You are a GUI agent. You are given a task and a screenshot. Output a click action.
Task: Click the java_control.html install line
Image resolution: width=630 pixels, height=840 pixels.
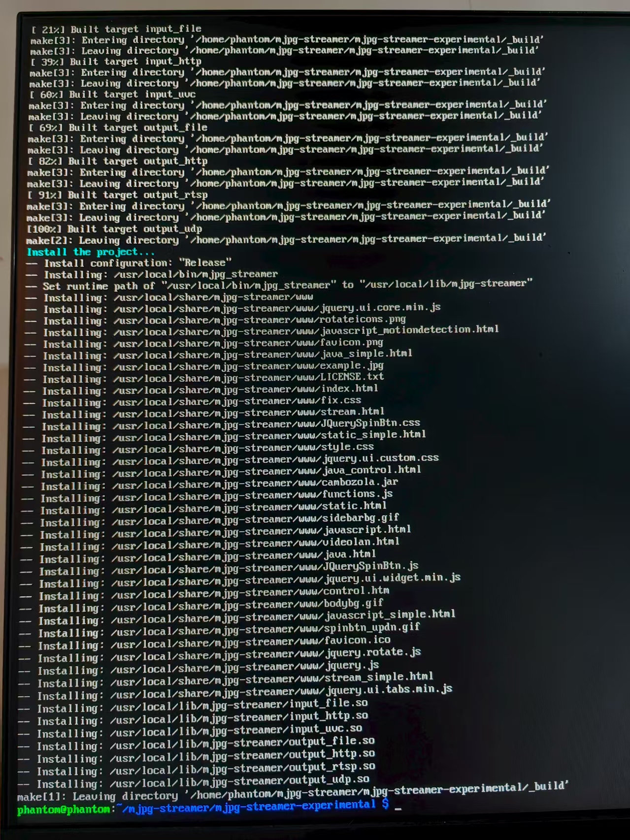(222, 472)
